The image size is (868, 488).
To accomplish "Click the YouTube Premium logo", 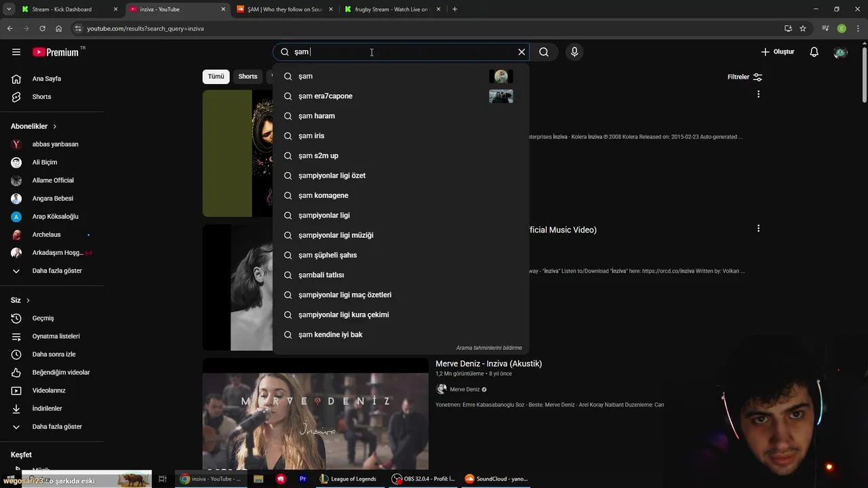I will pyautogui.click(x=56, y=52).
